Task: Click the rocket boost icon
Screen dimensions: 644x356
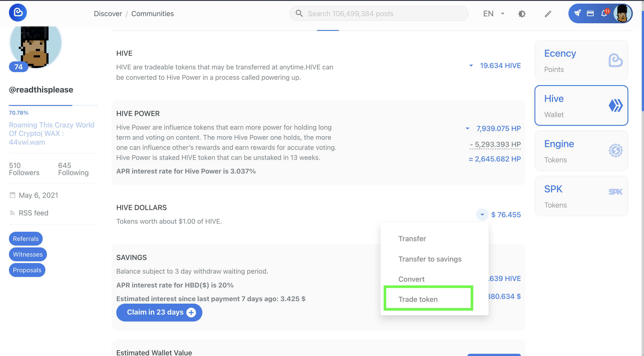Action: pyautogui.click(x=577, y=13)
